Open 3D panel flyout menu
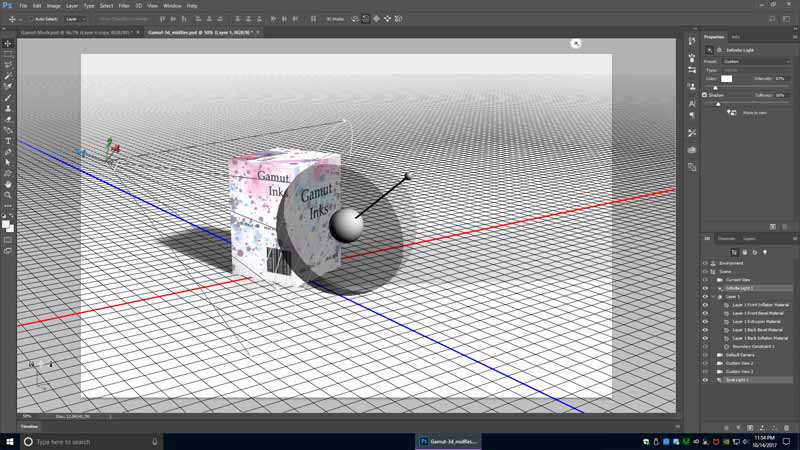Screen dimensions: 800x450 795,238
